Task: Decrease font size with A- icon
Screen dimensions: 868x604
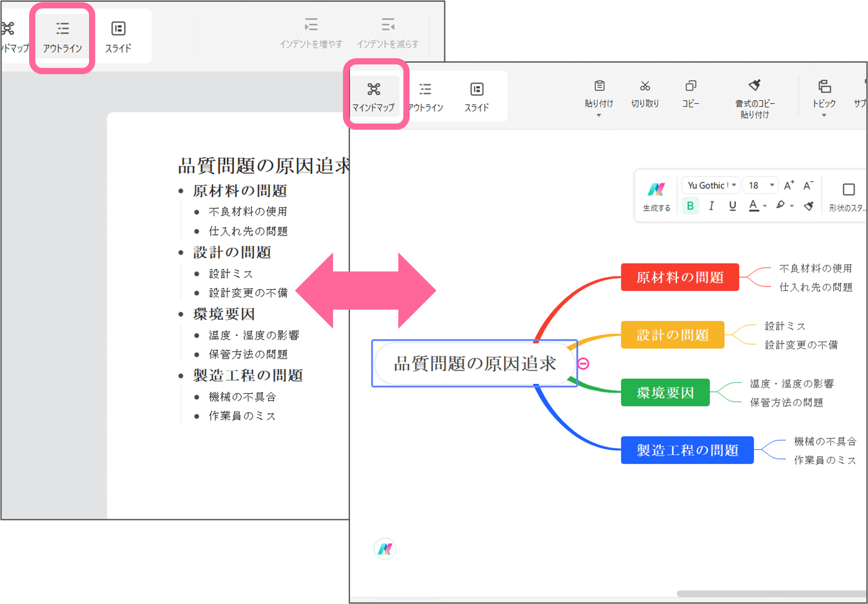Action: coord(808,185)
